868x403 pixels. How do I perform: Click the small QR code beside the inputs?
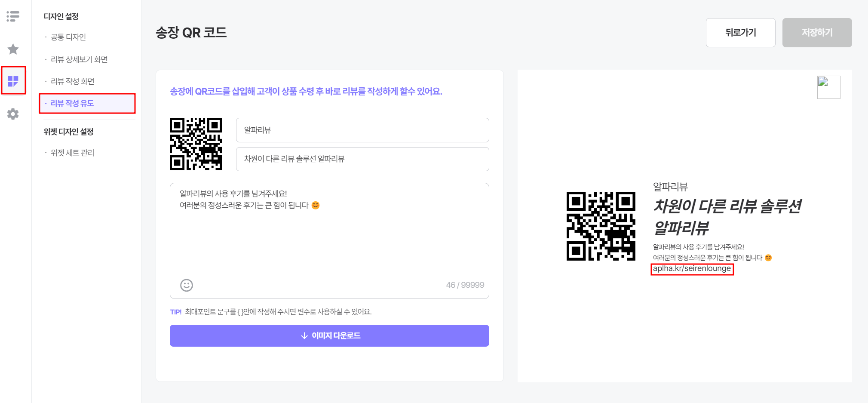(196, 144)
